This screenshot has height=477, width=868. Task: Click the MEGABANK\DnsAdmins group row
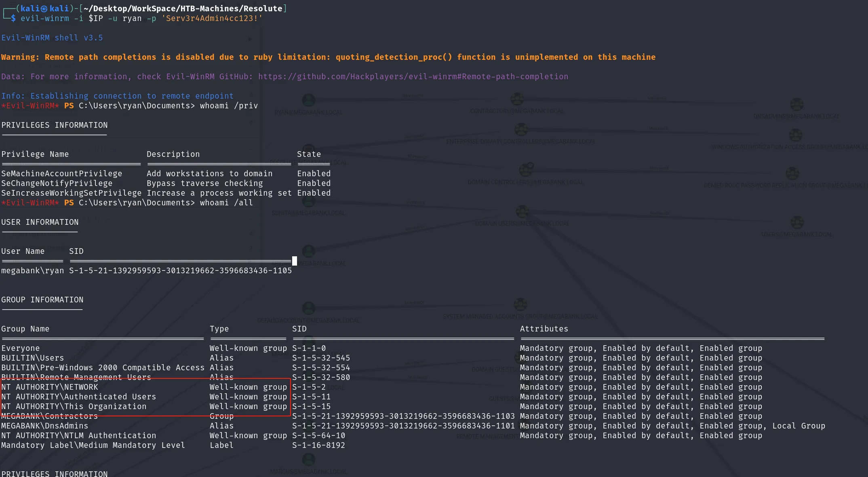[413, 426]
